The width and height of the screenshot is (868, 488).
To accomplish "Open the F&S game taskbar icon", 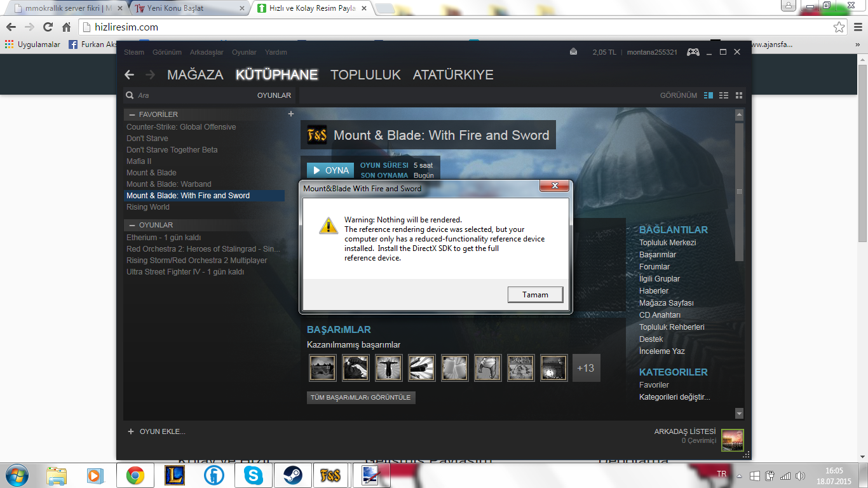I will pyautogui.click(x=331, y=475).
